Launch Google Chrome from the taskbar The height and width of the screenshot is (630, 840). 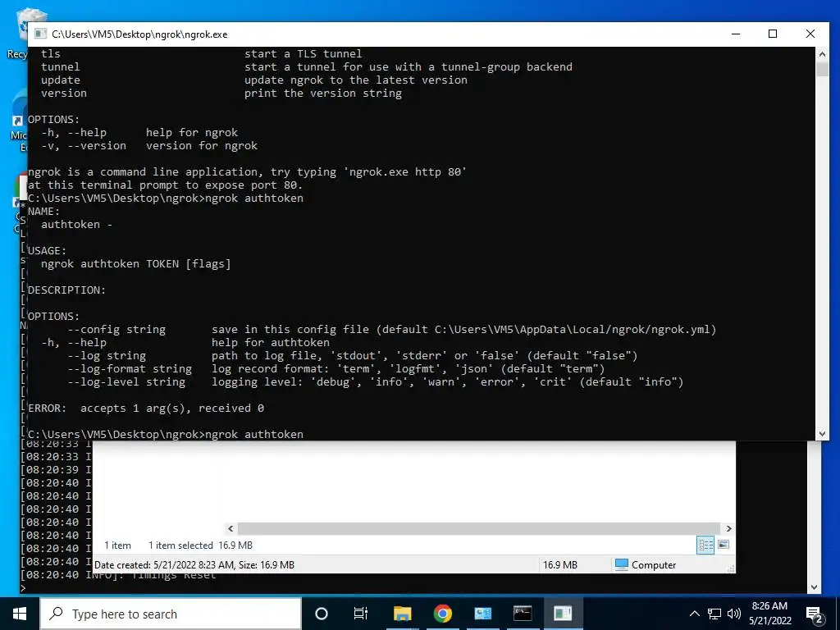[x=442, y=614]
